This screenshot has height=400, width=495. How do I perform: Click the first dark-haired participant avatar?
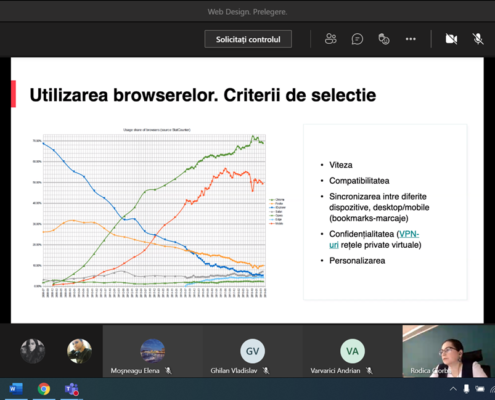(33, 351)
